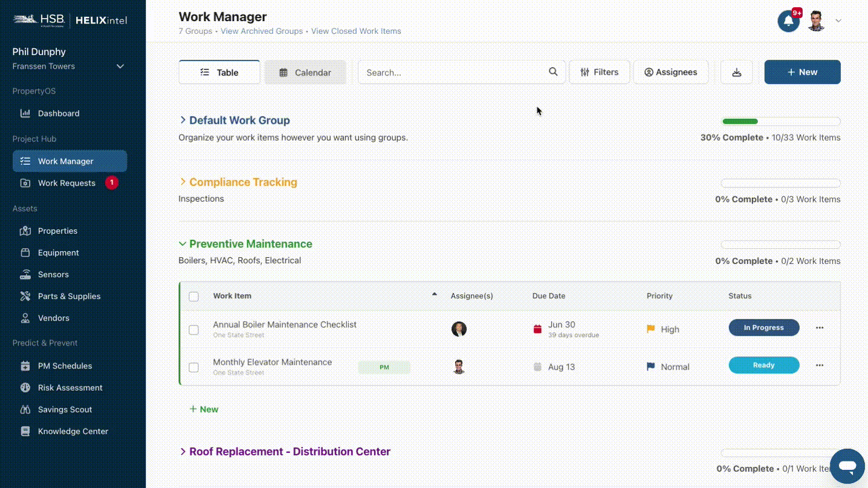Image resolution: width=868 pixels, height=488 pixels.
Task: Click the Preventive Maintenance progress bar
Action: coord(780,245)
